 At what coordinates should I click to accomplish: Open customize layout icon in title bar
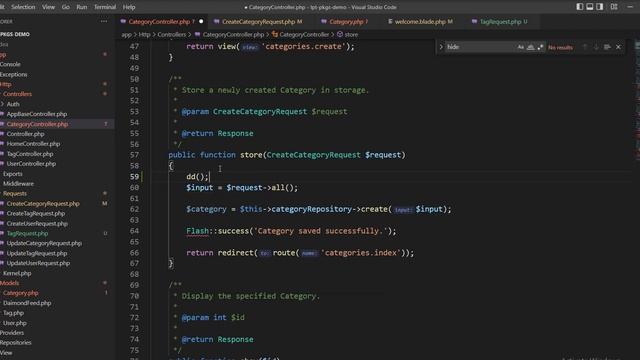click(x=614, y=7)
